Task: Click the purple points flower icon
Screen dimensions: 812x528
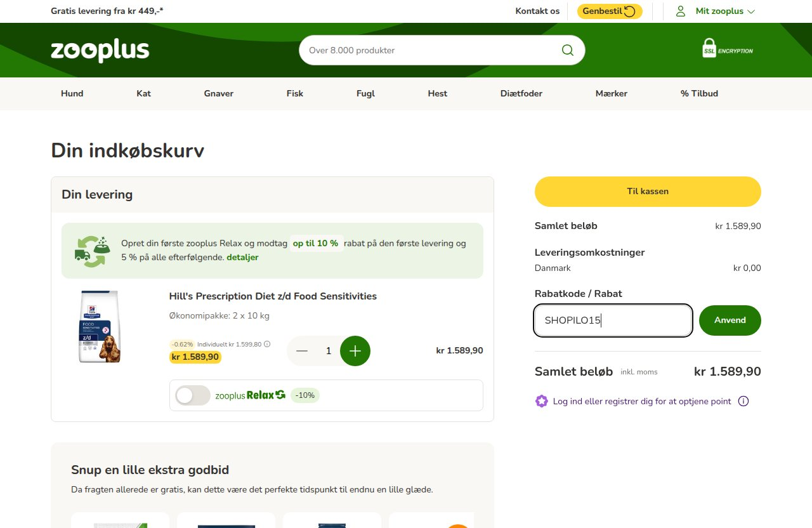Action: click(541, 401)
